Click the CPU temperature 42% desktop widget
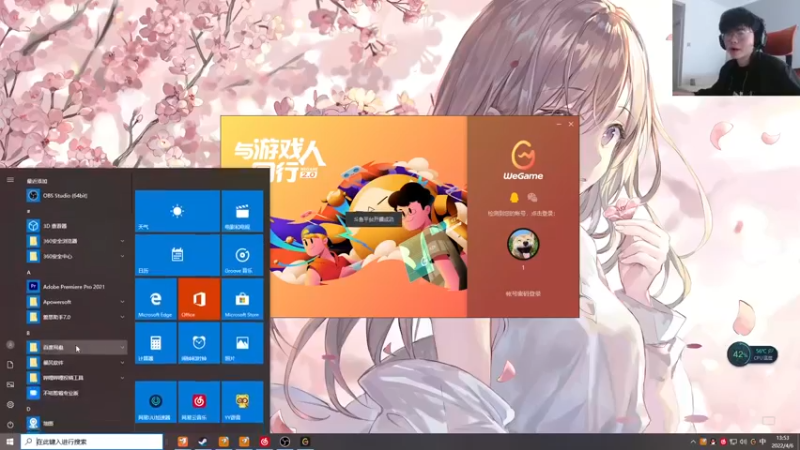800x450 pixels. [x=753, y=355]
